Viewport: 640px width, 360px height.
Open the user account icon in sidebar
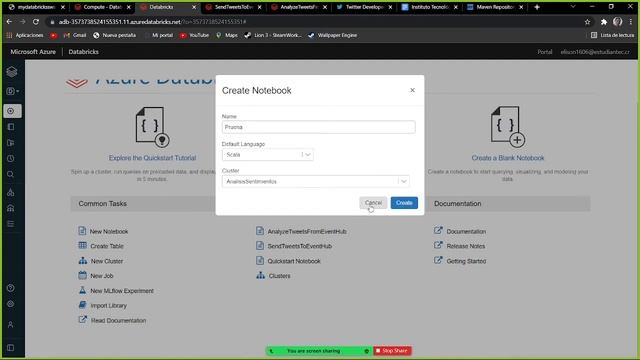11,325
